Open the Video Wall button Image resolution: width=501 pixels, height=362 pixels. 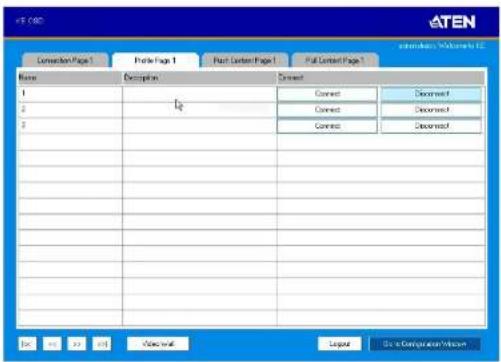tap(158, 344)
